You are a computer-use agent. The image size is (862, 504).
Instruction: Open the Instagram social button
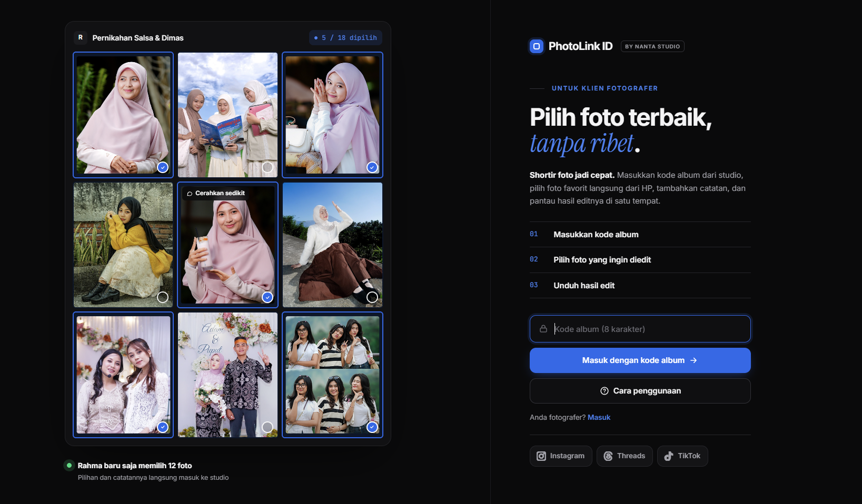[561, 456]
